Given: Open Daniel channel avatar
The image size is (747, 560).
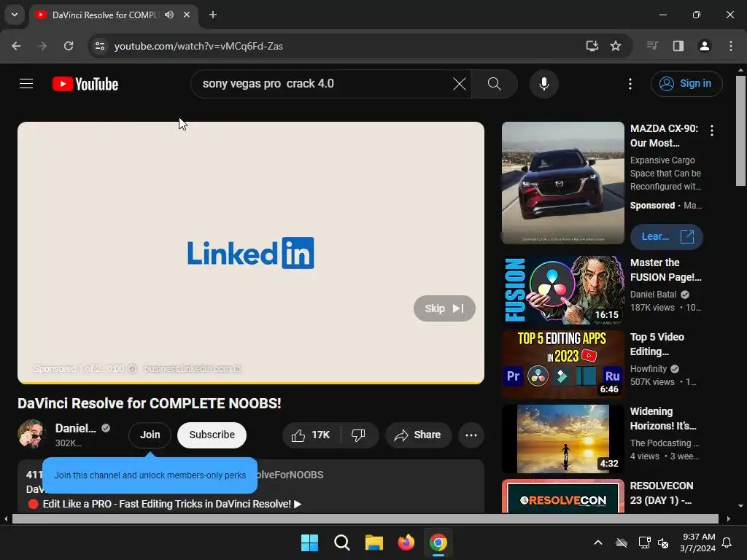Looking at the screenshot, I should 31,434.
